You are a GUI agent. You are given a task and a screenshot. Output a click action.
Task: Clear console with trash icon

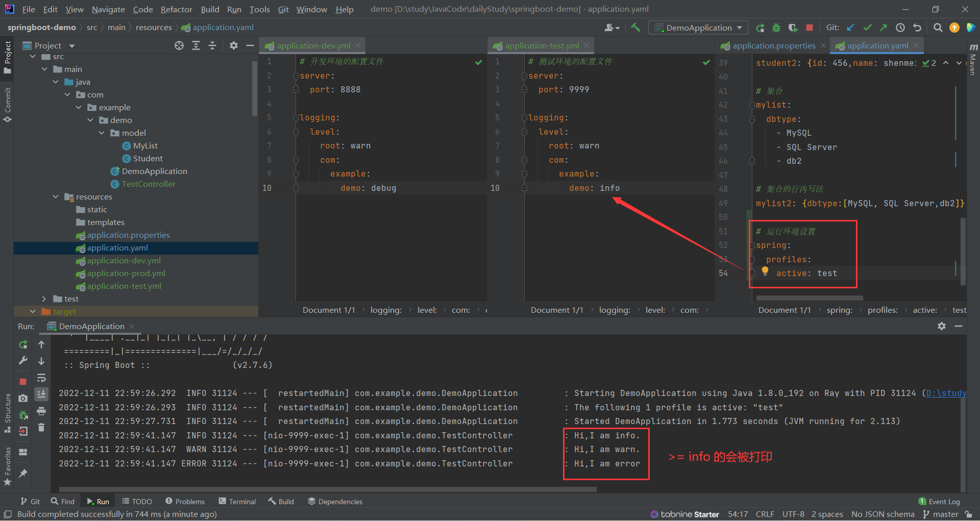tap(41, 428)
